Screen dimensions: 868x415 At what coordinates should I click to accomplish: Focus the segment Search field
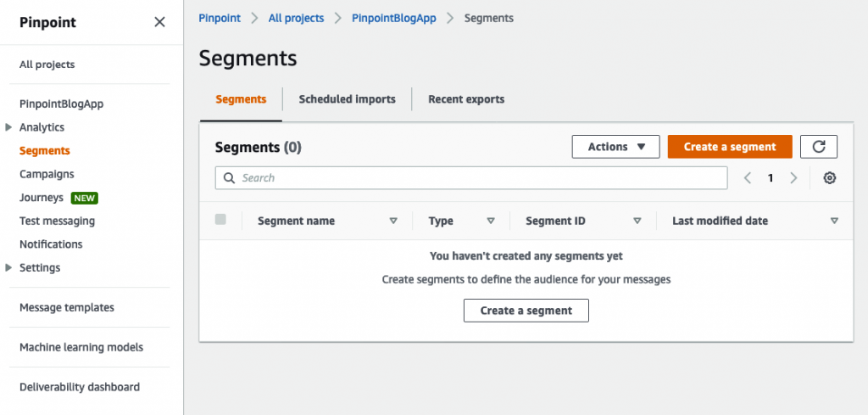click(x=471, y=178)
